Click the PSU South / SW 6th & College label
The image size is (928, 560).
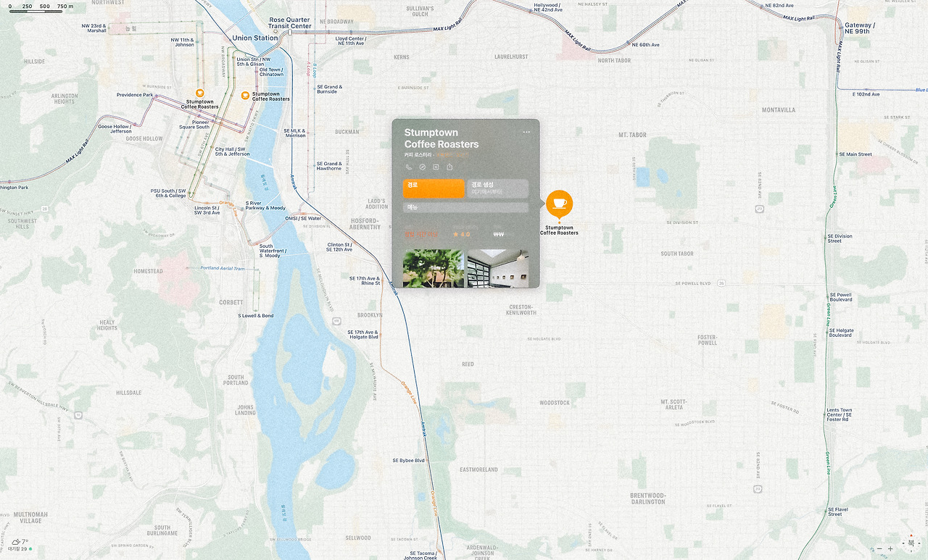pyautogui.click(x=168, y=193)
